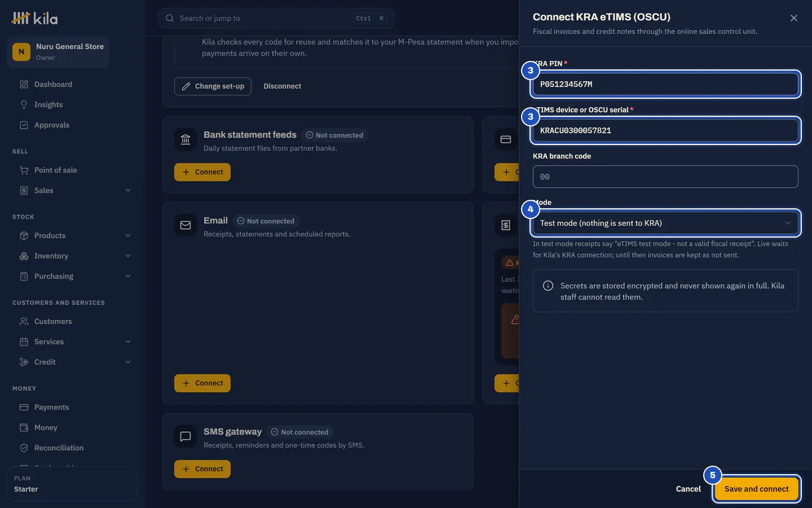This screenshot has width=812, height=508.
Task: Click the Sales receipt icon
Action: tap(24, 190)
